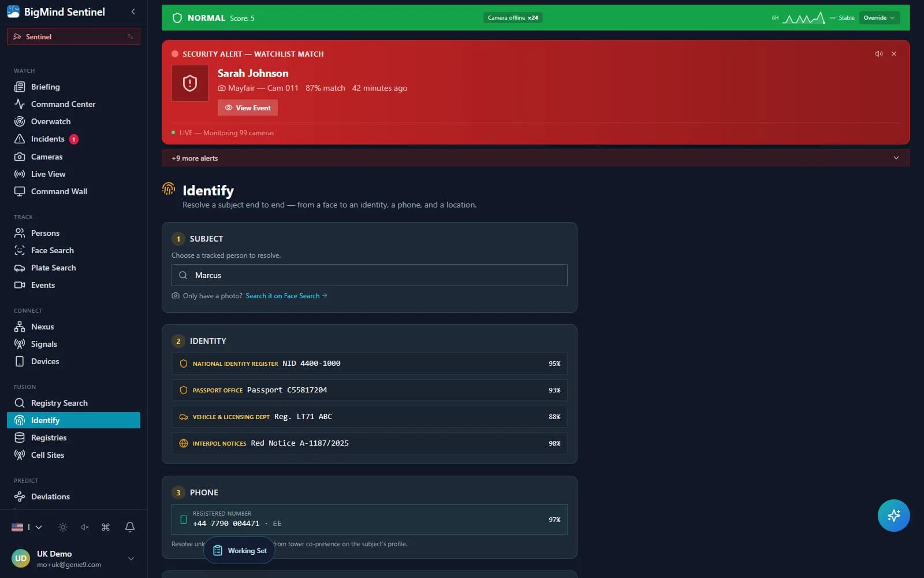Viewport: 924px width, 578px height.
Task: Click the Cell Sites tower icon
Action: point(20,455)
